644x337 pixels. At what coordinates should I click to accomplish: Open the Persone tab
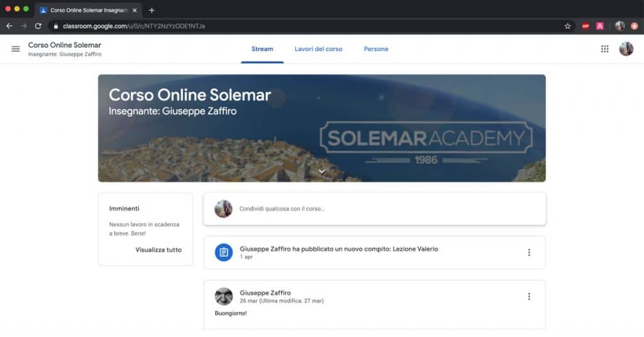click(376, 49)
